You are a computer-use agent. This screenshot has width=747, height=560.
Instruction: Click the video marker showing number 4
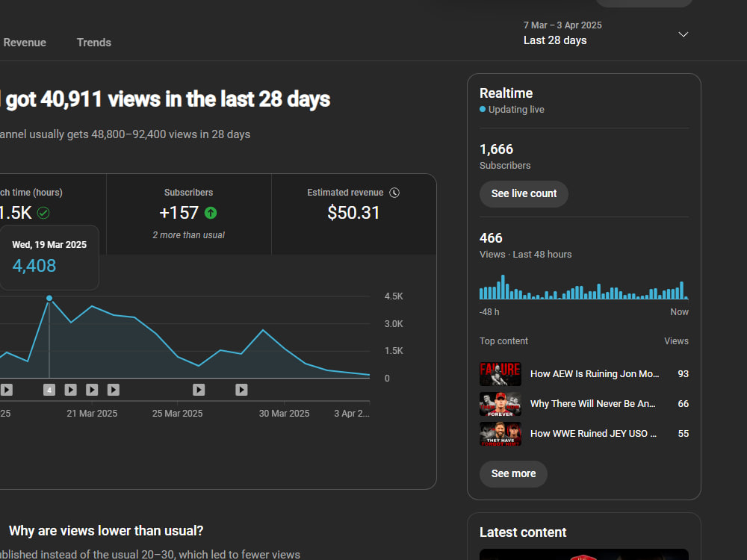pyautogui.click(x=49, y=390)
